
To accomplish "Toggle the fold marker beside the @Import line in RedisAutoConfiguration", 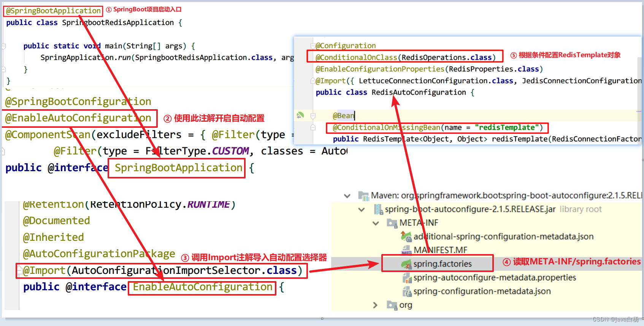I will tap(313, 81).
